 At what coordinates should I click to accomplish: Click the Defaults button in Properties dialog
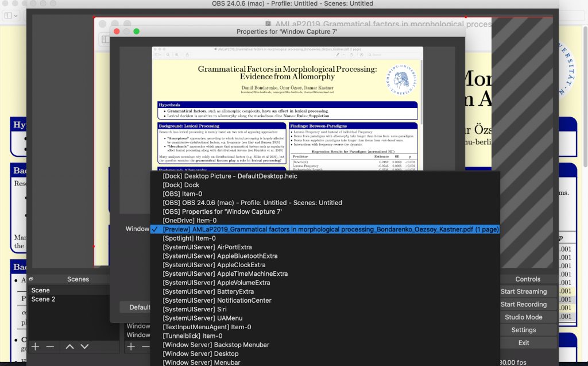pyautogui.click(x=136, y=307)
